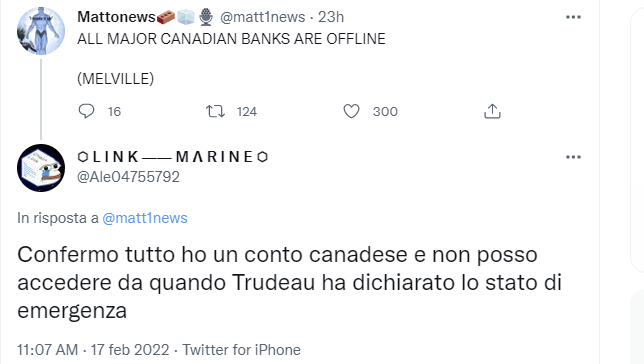Open the Mattonews display name
Screen dimensions: 644x364
coord(116,17)
